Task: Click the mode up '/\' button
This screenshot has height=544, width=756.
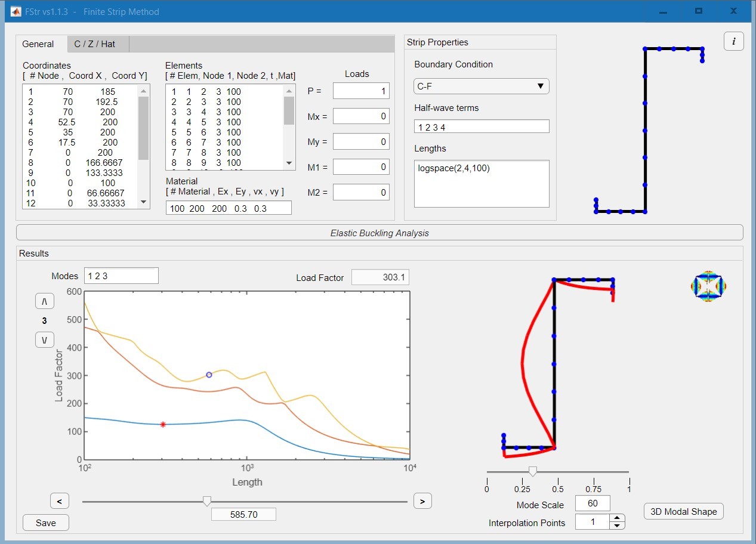Action: pos(45,301)
